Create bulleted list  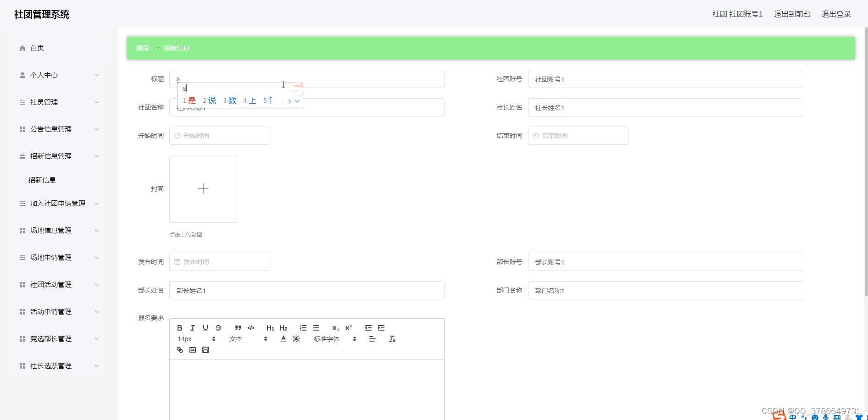point(316,328)
